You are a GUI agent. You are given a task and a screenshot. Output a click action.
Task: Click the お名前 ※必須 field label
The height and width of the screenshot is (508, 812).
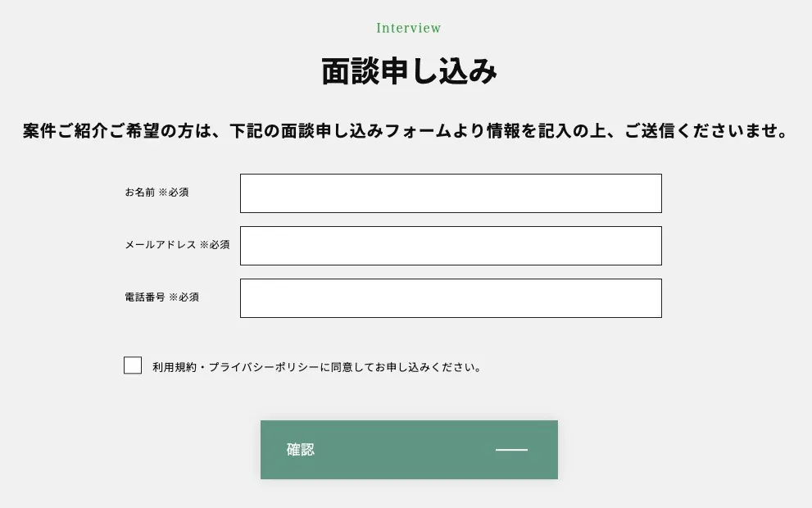157,192
